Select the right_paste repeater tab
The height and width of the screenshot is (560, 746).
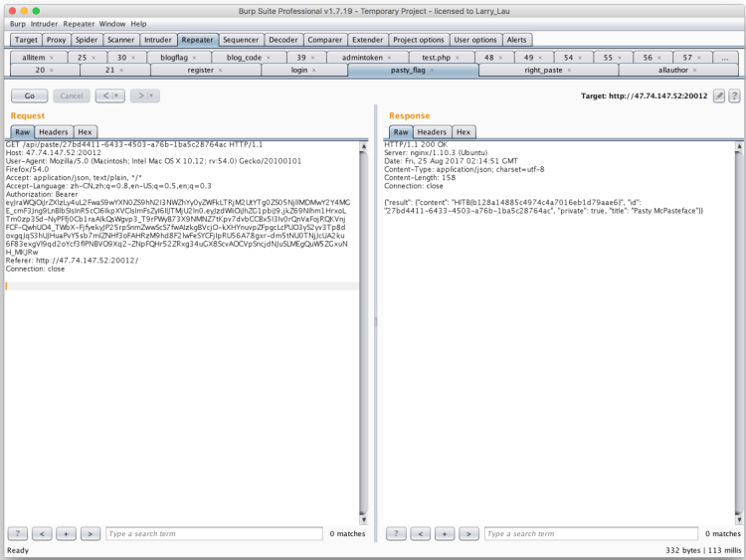pos(543,71)
